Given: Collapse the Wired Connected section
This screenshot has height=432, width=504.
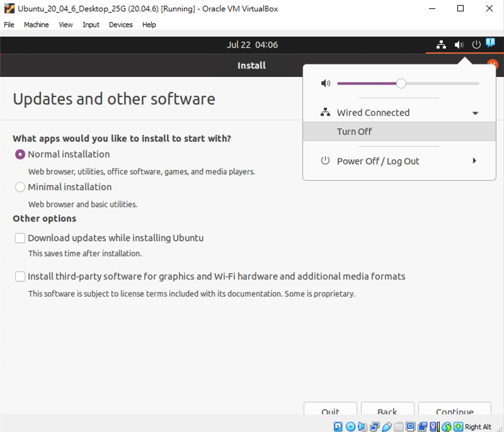Looking at the screenshot, I should pos(475,113).
